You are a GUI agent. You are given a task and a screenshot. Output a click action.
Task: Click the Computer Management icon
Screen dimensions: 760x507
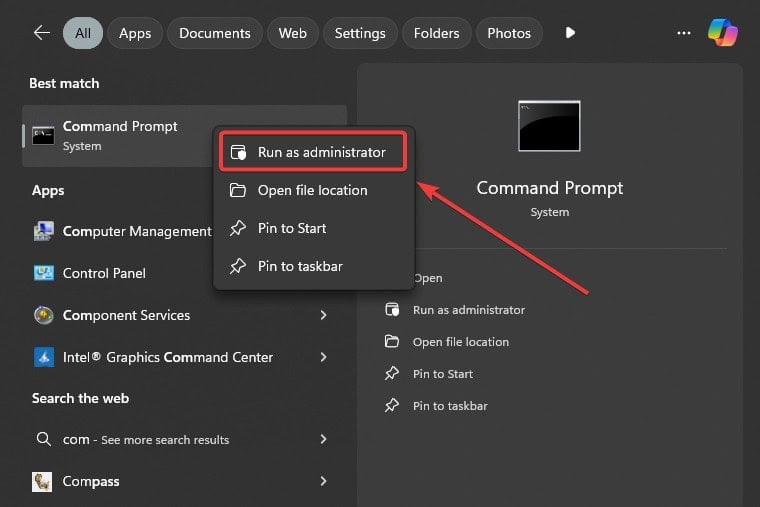point(43,231)
